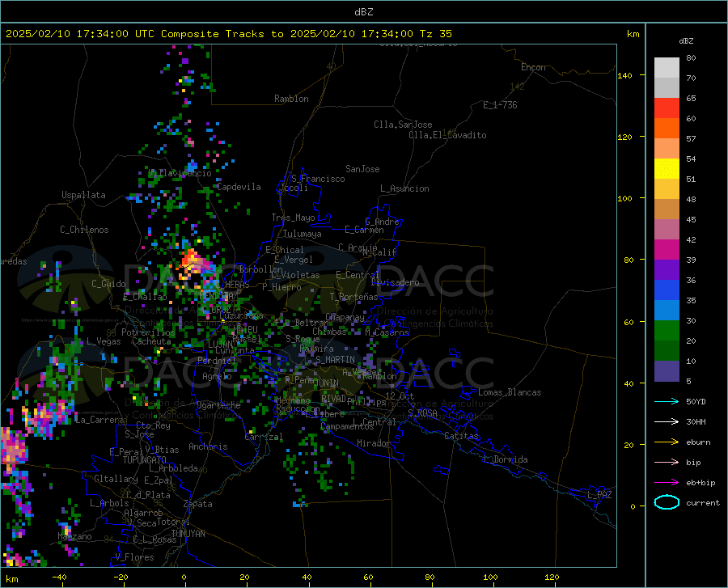Screen dimensions: 728x588
Task: Click the magenta eb+bip arrow in legend
Action: (x=667, y=483)
